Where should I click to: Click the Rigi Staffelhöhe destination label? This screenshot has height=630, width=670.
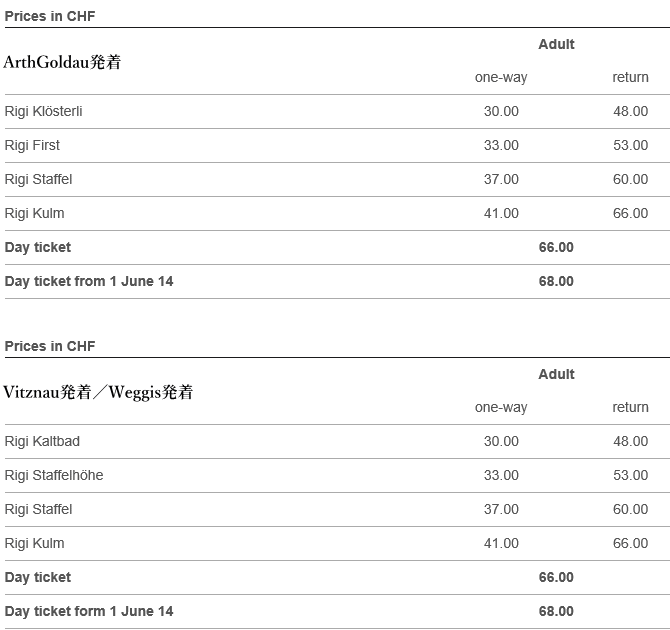point(54,475)
